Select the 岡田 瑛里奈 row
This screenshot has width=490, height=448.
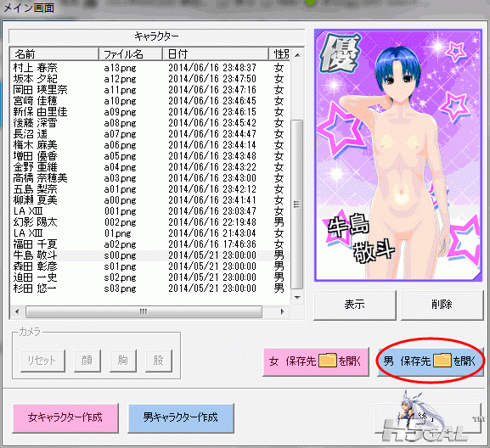pos(150,90)
